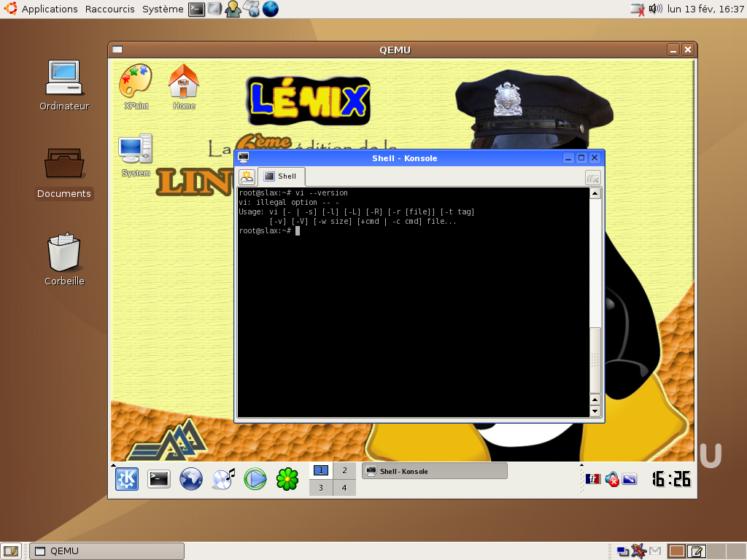Switch to virtual desktop 3
This screenshot has height=560, width=747.
tap(321, 488)
